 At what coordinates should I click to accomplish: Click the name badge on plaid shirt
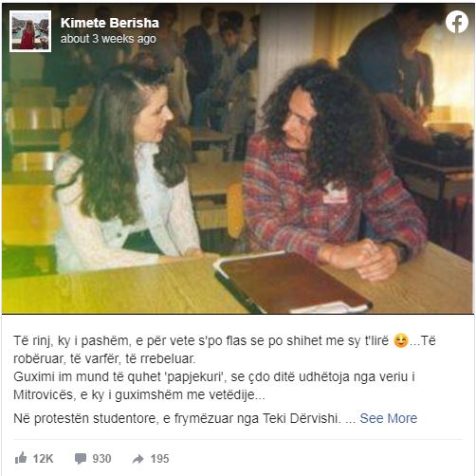click(335, 193)
